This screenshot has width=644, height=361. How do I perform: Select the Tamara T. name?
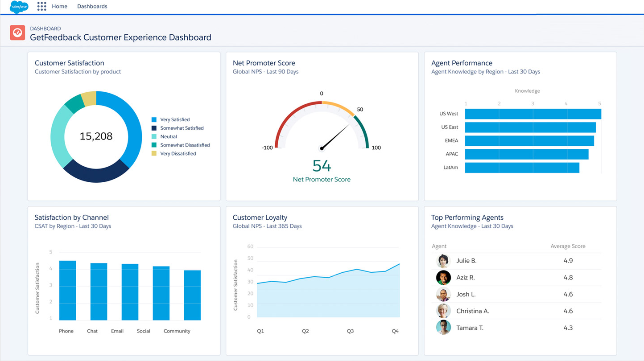[470, 328]
